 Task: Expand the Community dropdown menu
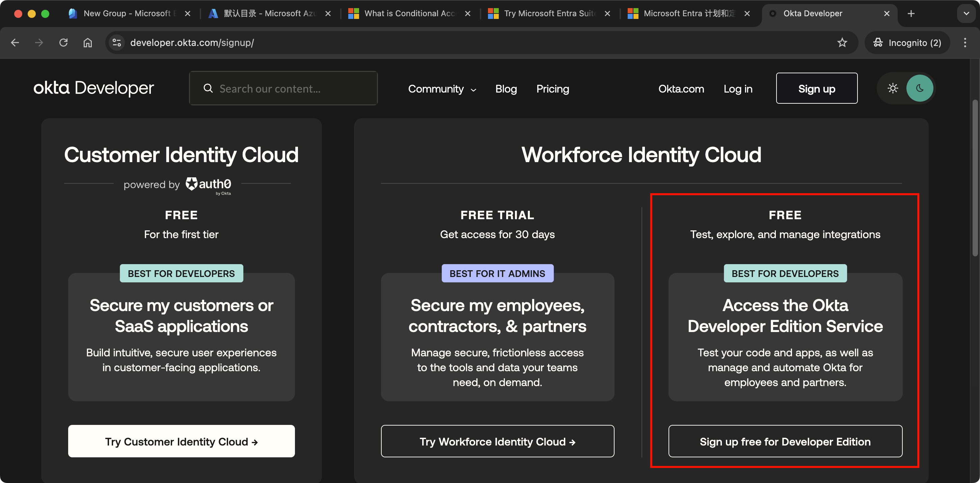(x=442, y=89)
